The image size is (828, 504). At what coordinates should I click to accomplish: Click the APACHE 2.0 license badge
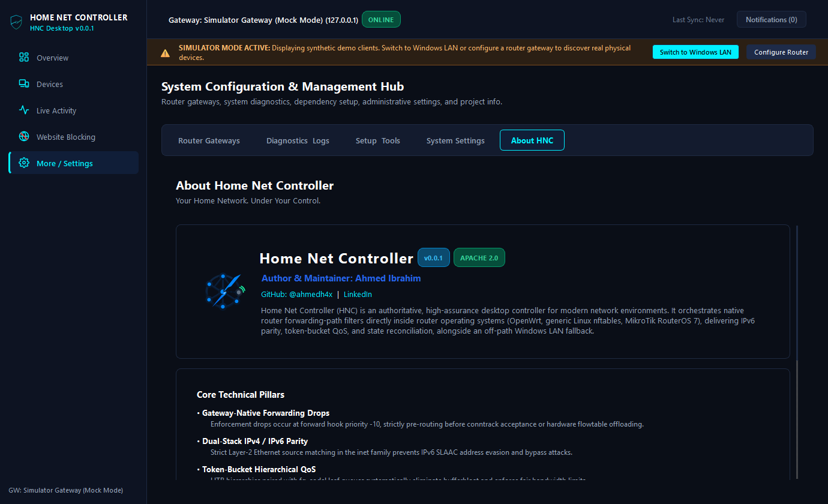pyautogui.click(x=479, y=258)
